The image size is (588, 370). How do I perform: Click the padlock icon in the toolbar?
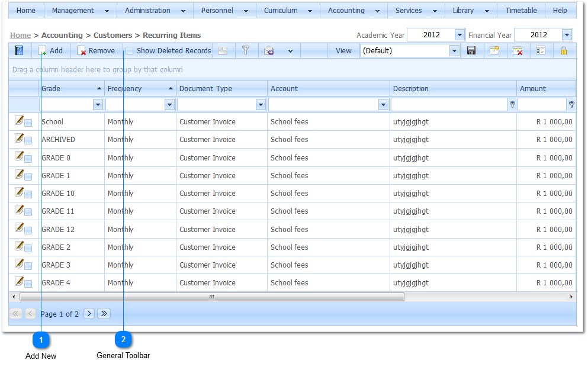[564, 50]
